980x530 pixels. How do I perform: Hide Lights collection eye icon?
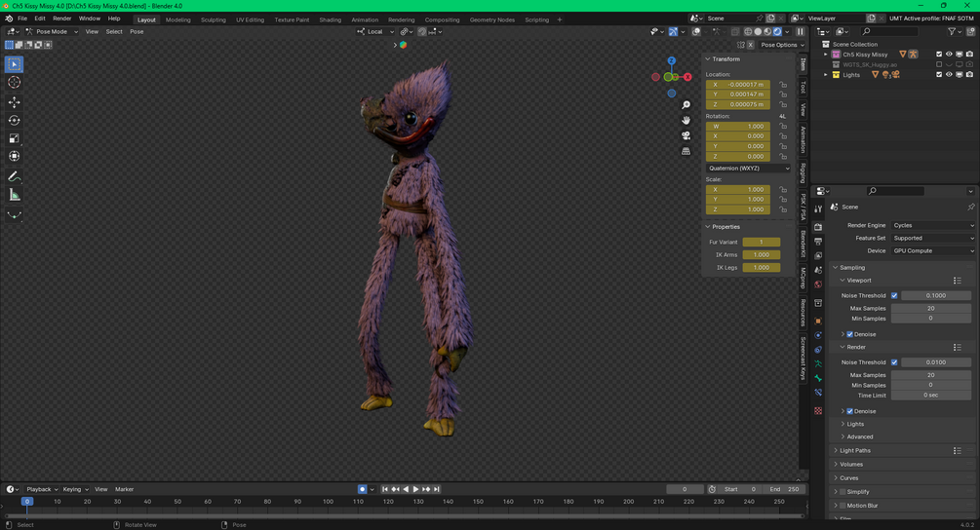pos(949,75)
